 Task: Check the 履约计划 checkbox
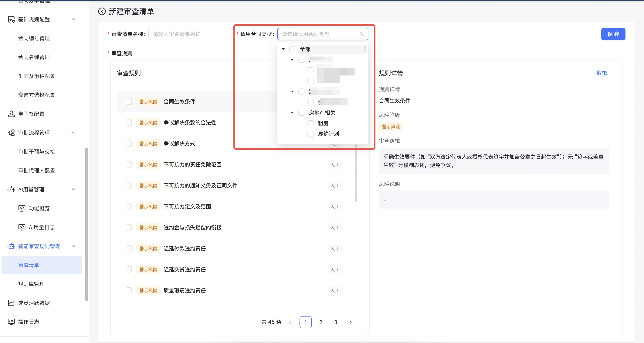click(x=310, y=134)
